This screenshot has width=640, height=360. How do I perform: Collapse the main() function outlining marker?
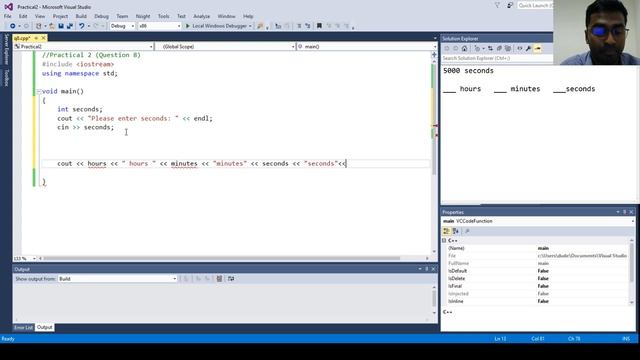click(39, 92)
